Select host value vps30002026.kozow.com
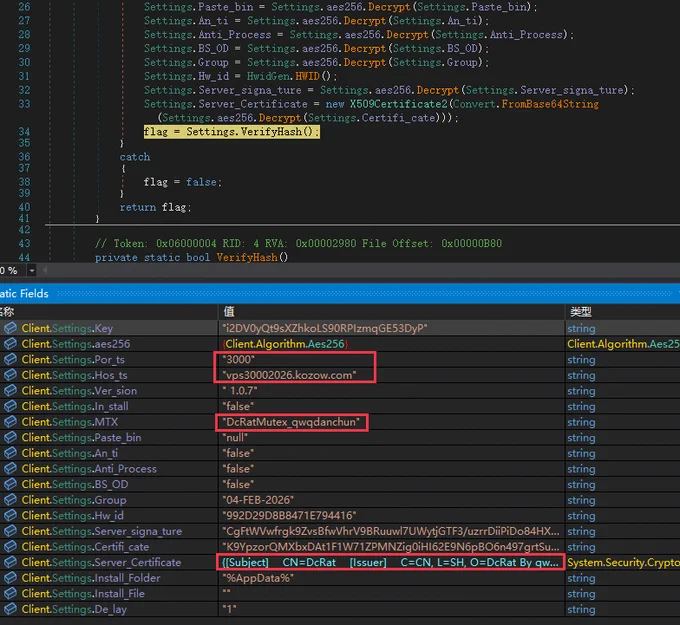The height and width of the screenshot is (625, 680). (289, 375)
